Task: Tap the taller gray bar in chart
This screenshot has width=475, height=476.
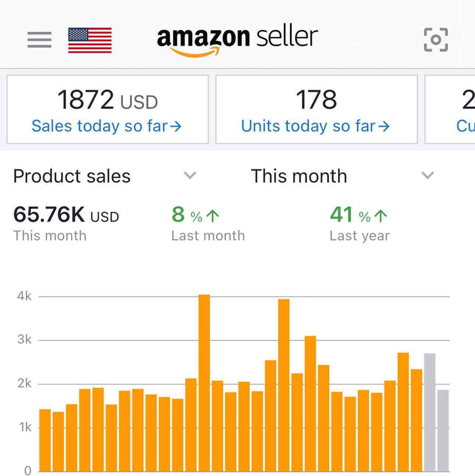Action: [x=430, y=412]
